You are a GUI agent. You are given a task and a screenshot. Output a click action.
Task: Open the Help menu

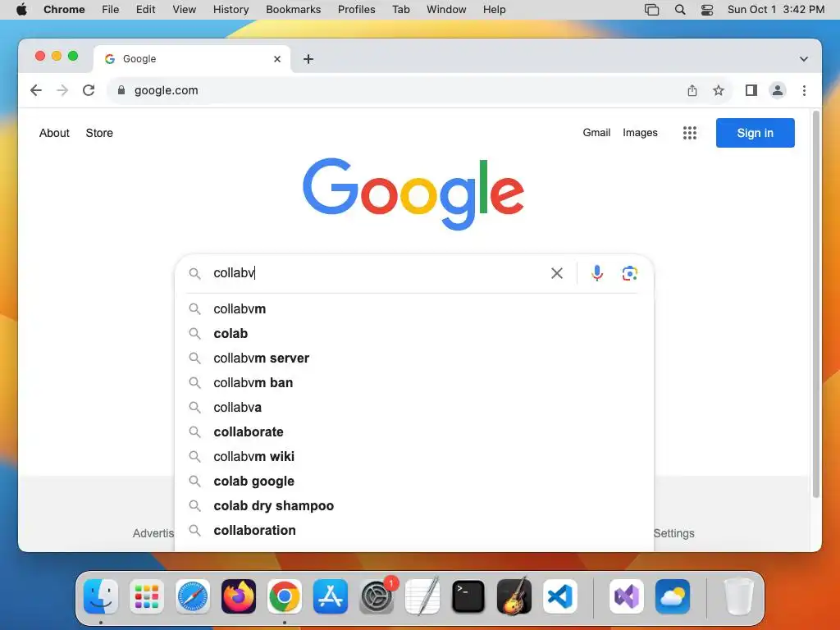pyautogui.click(x=494, y=10)
